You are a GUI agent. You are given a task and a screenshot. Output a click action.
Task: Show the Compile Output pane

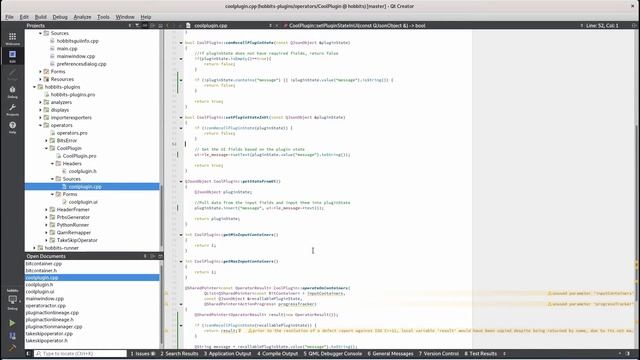(278, 353)
